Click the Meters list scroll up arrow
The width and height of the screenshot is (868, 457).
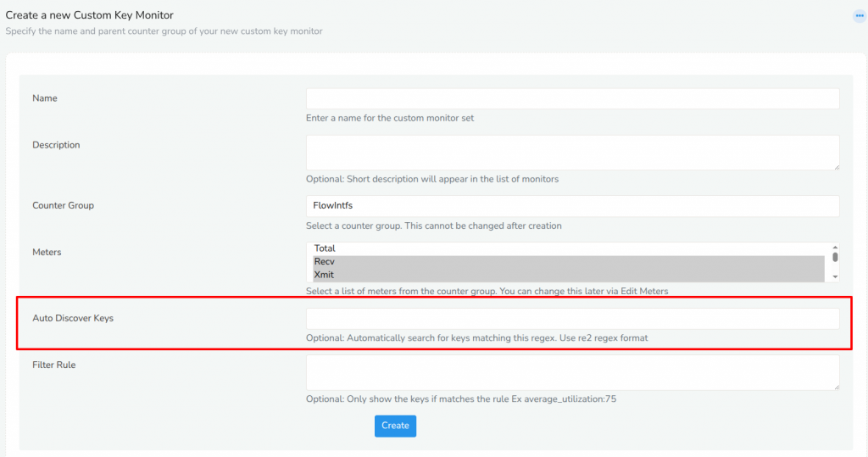835,246
